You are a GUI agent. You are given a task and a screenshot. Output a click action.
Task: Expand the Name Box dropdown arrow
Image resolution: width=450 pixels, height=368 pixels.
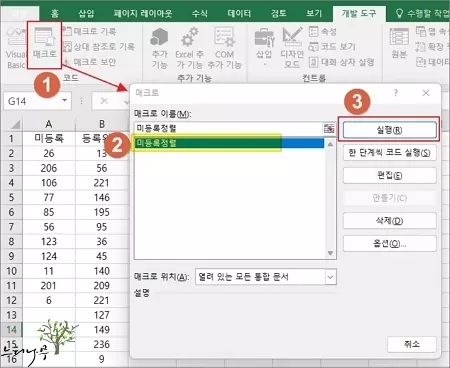[65, 101]
